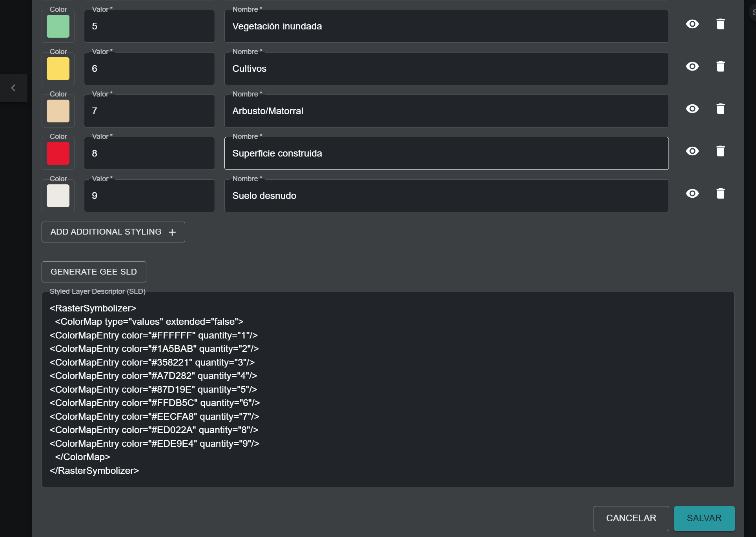The height and width of the screenshot is (537, 756).
Task: Remove the Arbusto/Matorral row with trash icon
Action: coord(720,109)
